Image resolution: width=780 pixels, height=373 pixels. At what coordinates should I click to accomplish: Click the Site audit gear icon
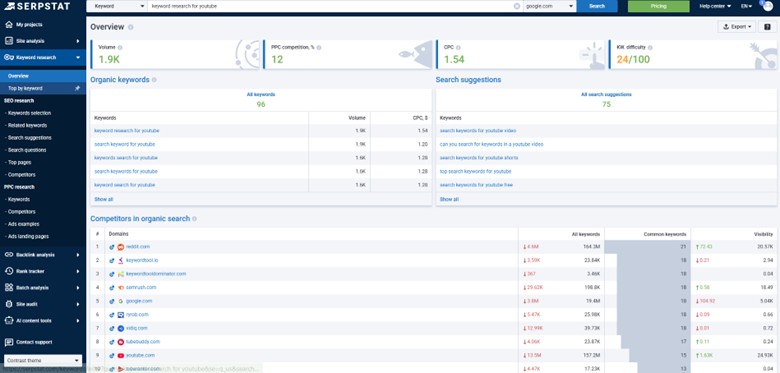pos(9,304)
